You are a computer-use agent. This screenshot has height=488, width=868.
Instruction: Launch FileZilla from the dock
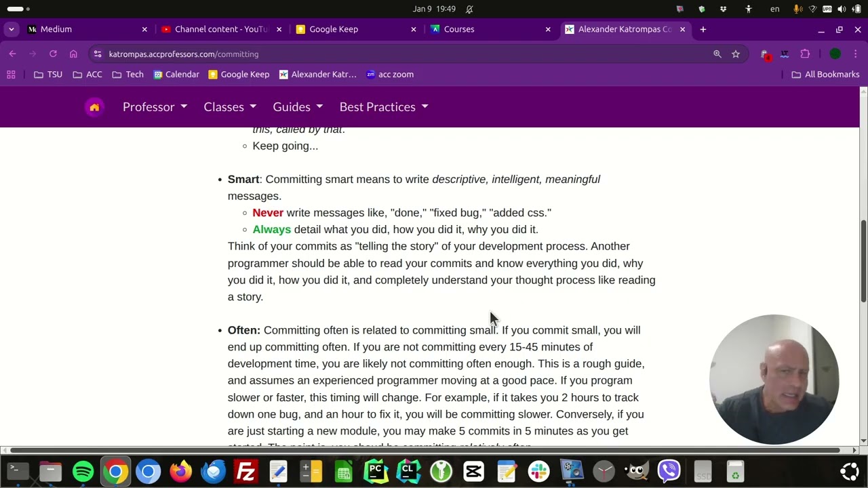point(246,470)
